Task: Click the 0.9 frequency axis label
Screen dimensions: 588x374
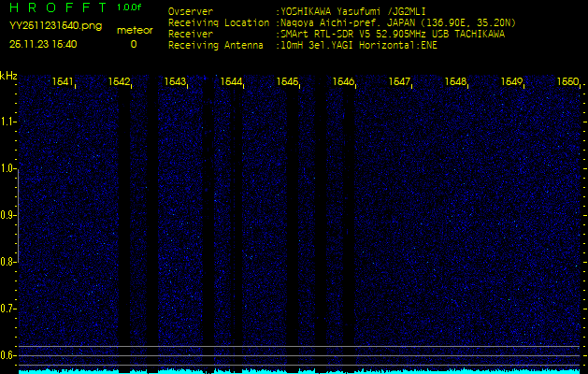Action: (x=7, y=215)
